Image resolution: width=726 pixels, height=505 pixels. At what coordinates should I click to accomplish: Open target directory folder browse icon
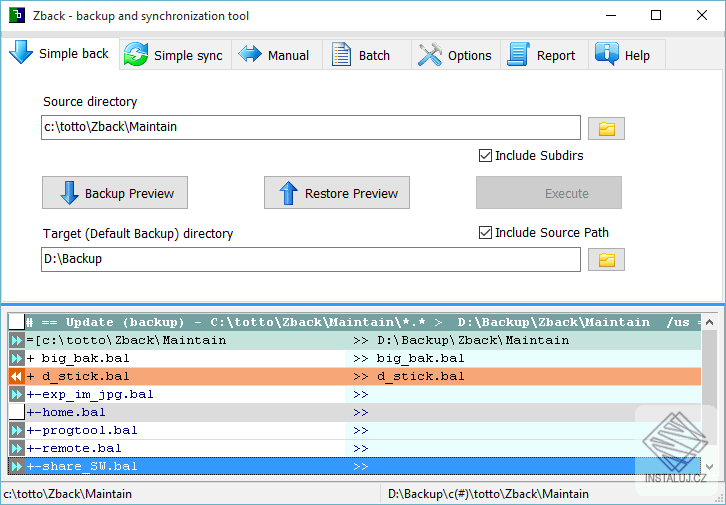606,260
